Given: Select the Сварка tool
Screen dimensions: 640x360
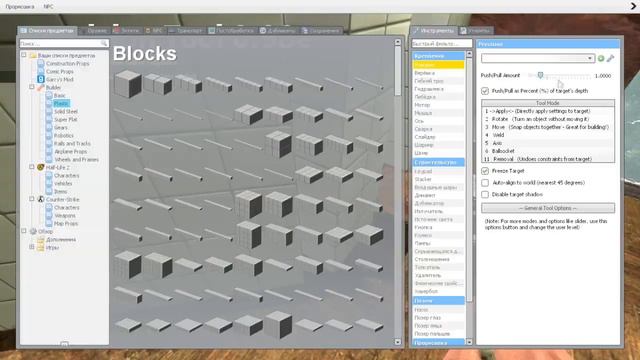Looking at the screenshot, I should 438,129.
